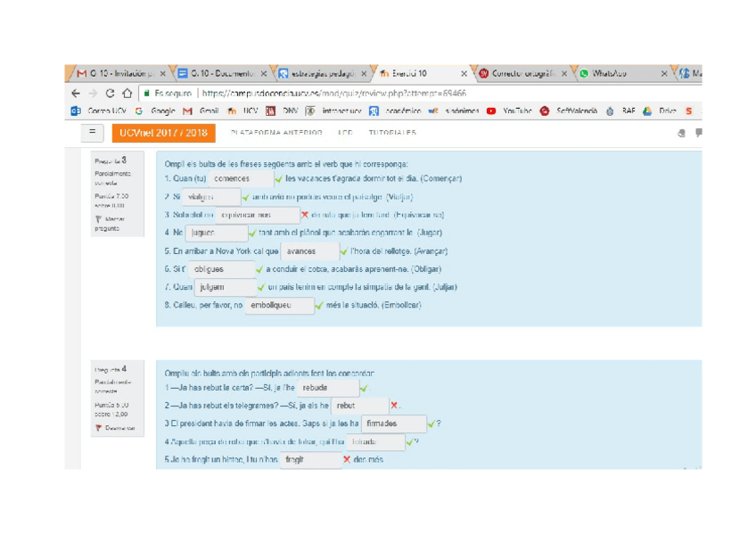
Task: Open the Gmail bookmark
Action: [201, 111]
